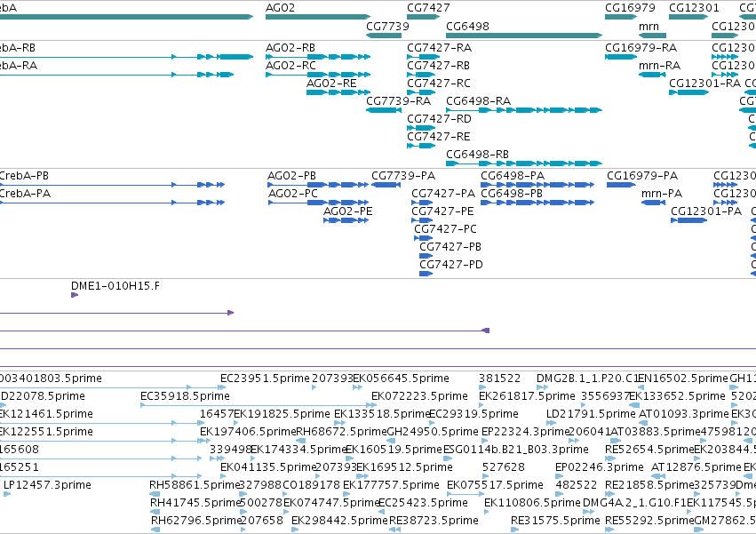This screenshot has height=534, width=756.
Task: Select the AGO2-PB protein label
Action: (x=291, y=176)
